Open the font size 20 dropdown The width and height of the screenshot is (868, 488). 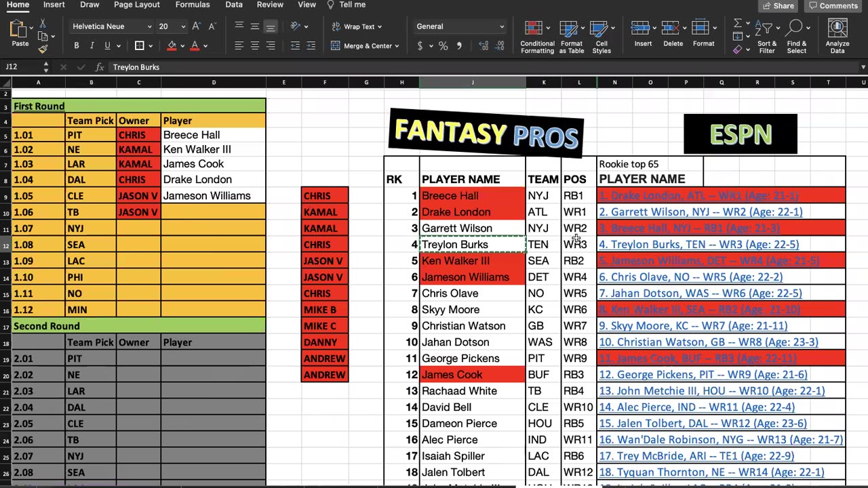coord(183,26)
